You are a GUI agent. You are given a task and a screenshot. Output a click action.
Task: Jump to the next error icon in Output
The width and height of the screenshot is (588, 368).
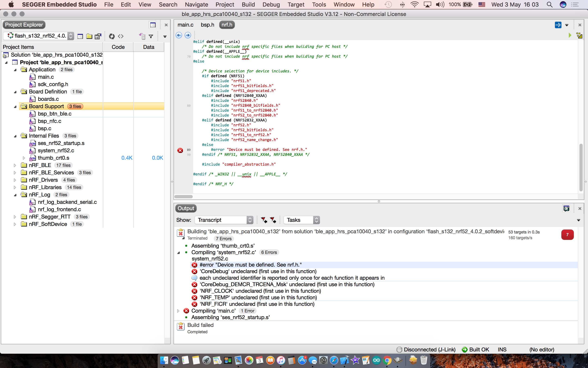[273, 220]
